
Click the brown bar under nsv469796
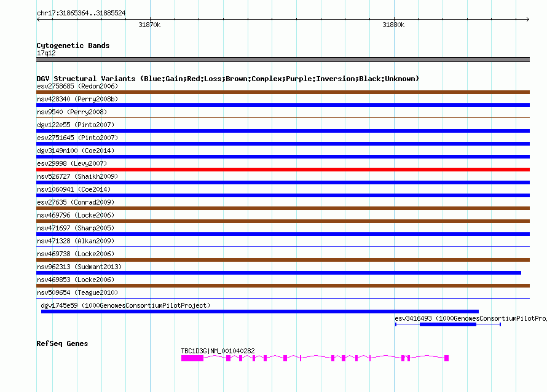[x=283, y=221]
